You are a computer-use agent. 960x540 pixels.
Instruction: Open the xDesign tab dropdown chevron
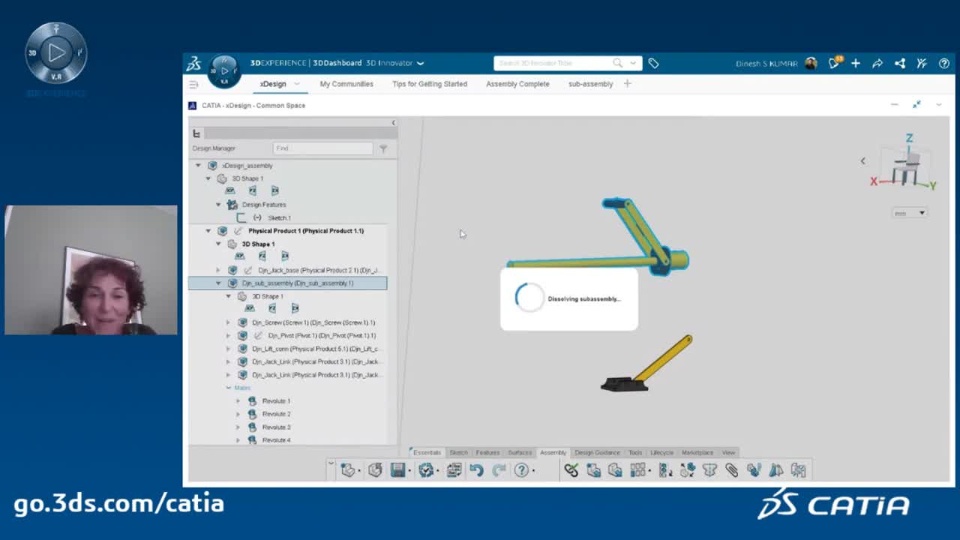[x=297, y=84]
